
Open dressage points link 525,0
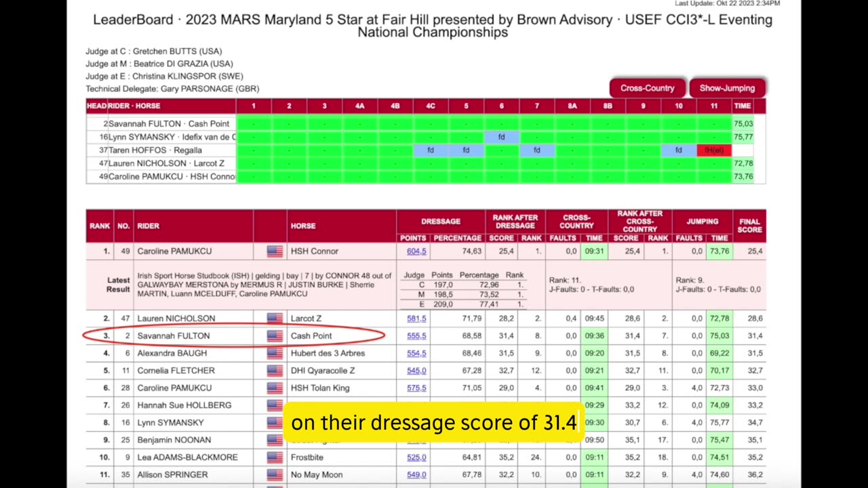(416, 457)
